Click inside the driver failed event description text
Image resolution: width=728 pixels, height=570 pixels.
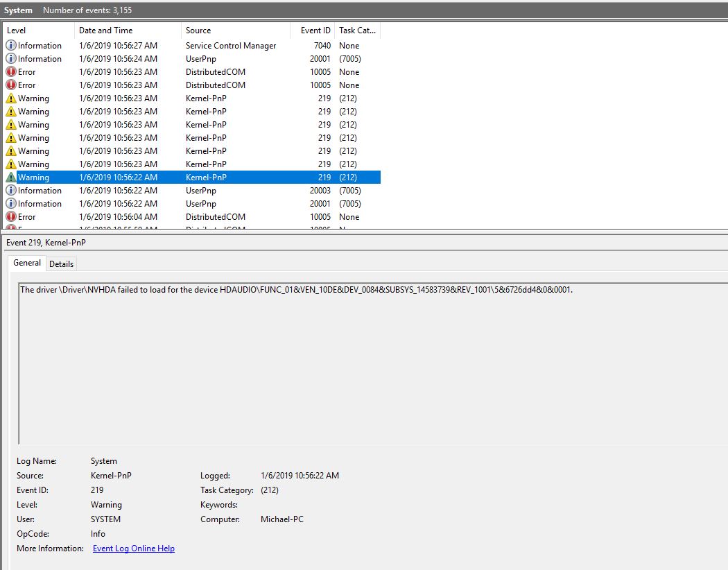296,290
